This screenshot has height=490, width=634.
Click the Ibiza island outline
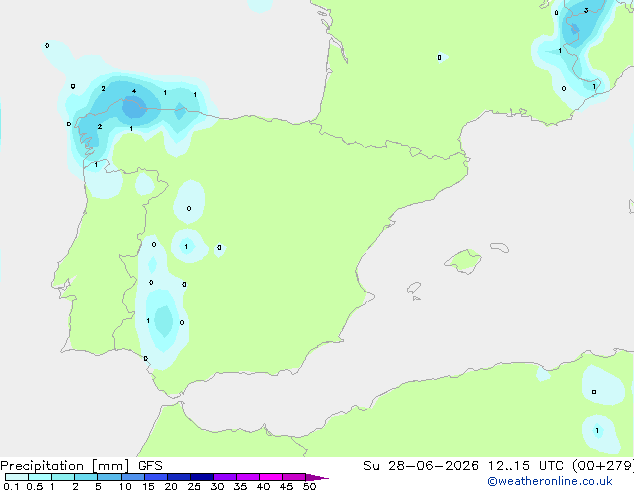[414, 288]
